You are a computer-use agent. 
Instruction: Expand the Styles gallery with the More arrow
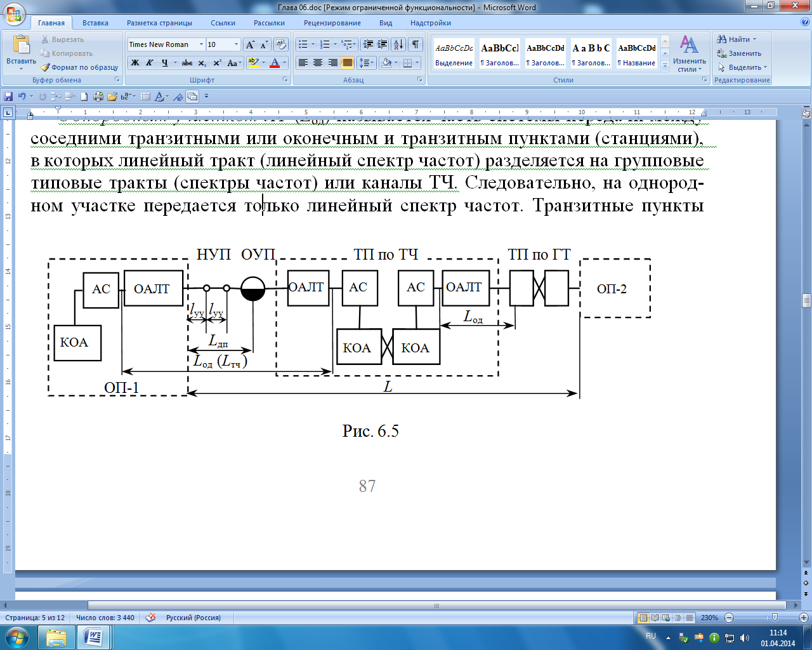point(665,65)
